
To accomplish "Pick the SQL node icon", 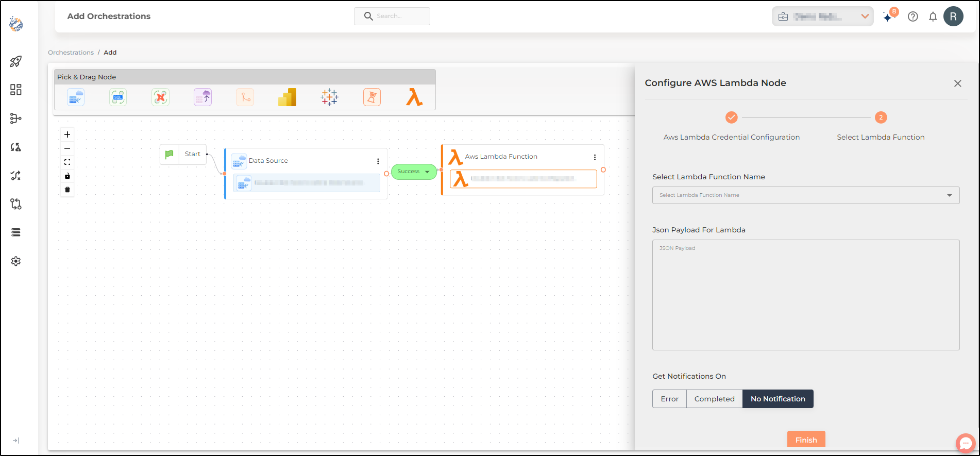I will [118, 97].
